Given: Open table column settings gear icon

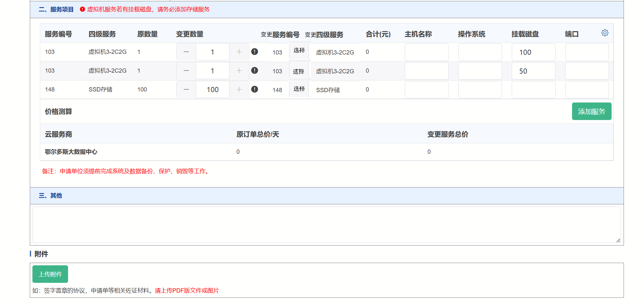Looking at the screenshot, I should click(x=605, y=33).
